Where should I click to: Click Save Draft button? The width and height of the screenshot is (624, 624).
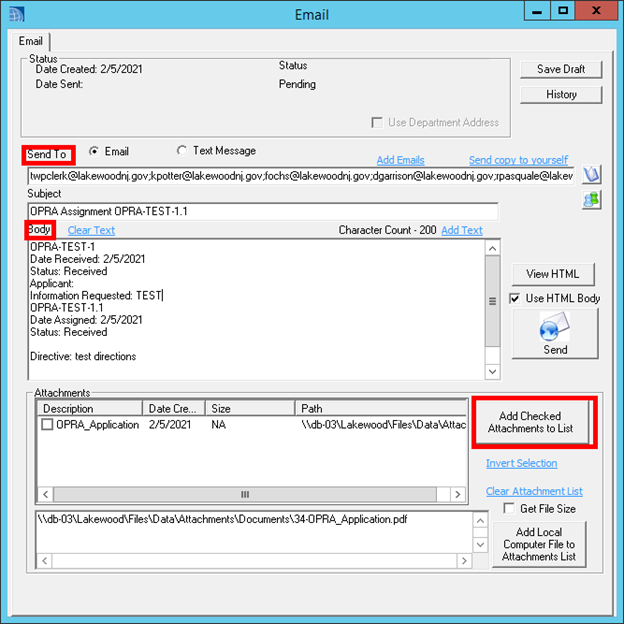click(561, 69)
